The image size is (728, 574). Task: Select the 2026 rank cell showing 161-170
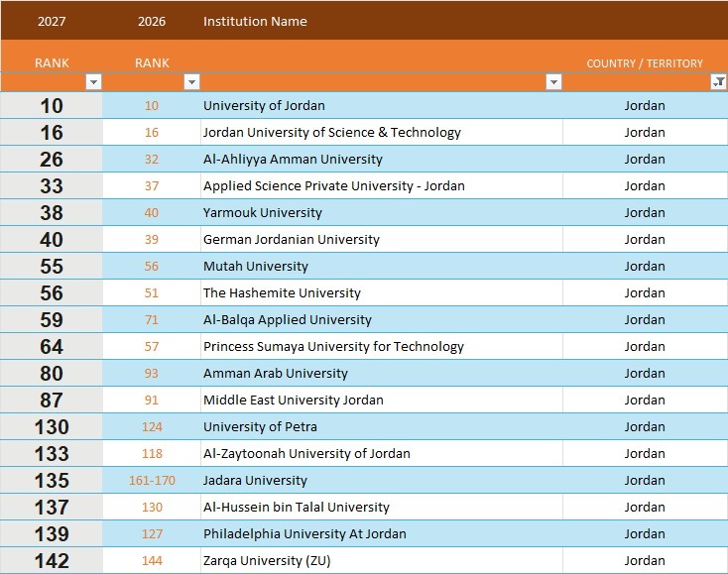(152, 480)
